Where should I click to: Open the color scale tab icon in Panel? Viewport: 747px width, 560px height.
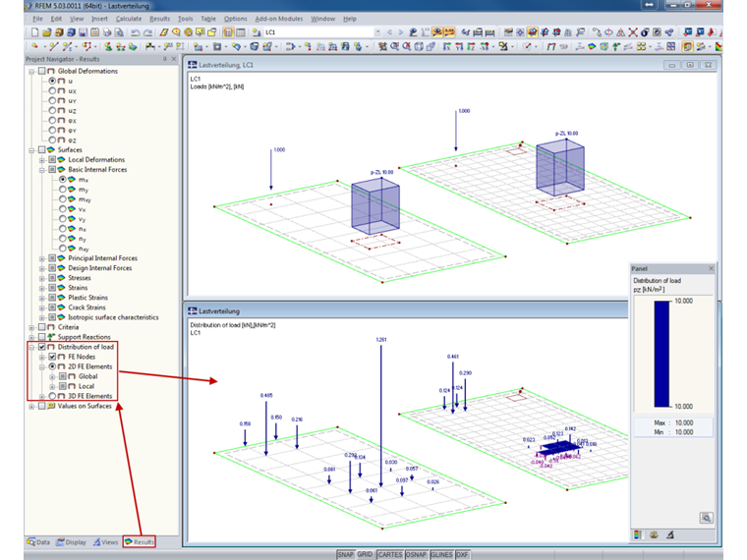639,534
